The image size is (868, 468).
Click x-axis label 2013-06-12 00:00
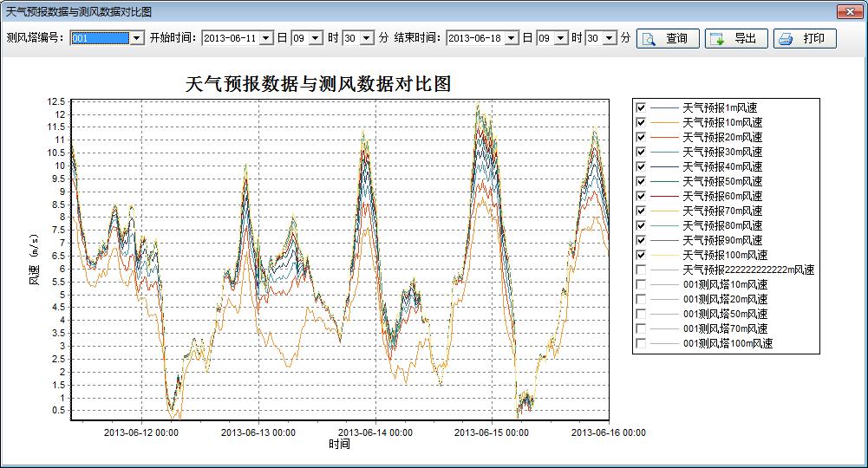click(141, 432)
